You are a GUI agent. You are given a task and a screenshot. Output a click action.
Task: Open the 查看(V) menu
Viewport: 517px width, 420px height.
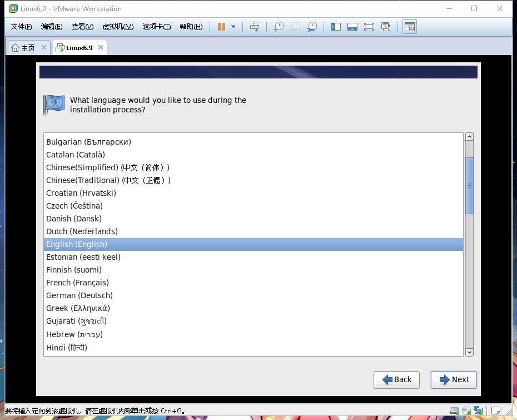click(82, 27)
